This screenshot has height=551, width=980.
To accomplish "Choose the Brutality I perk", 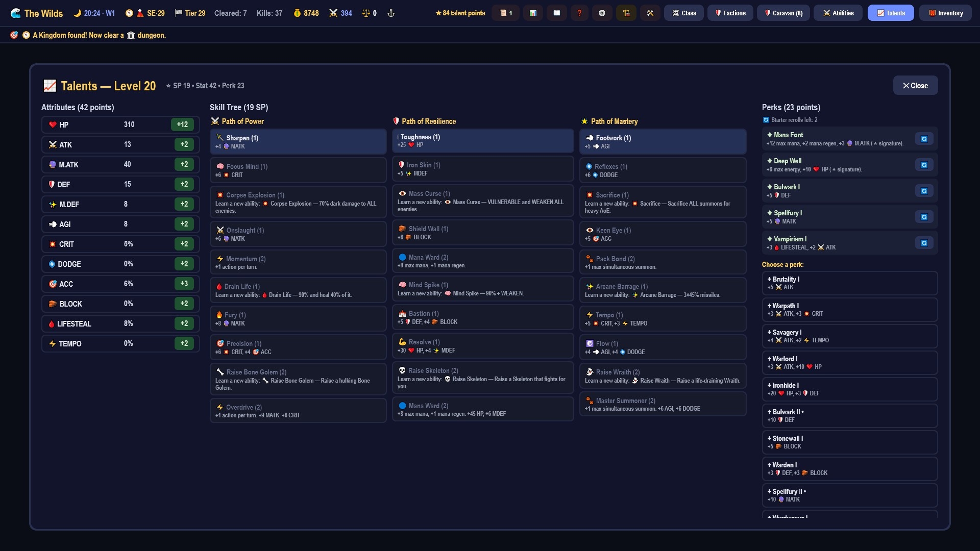I will [849, 283].
